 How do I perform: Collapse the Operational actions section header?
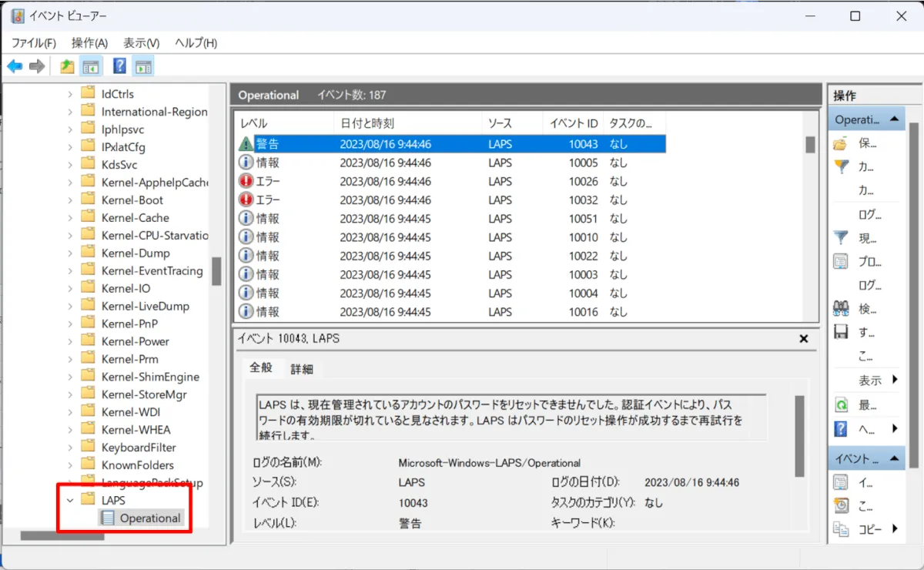click(x=894, y=119)
